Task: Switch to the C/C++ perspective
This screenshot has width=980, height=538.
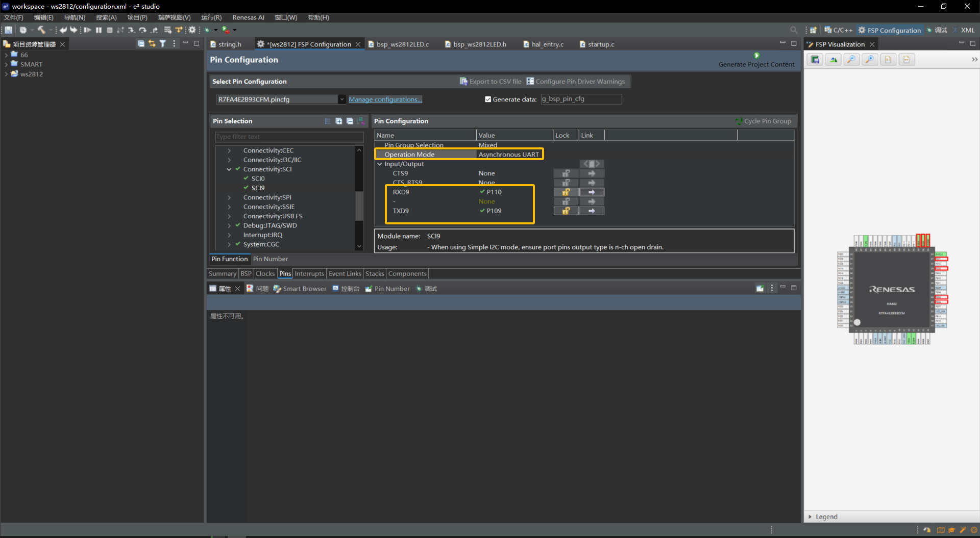Action: 838,30
